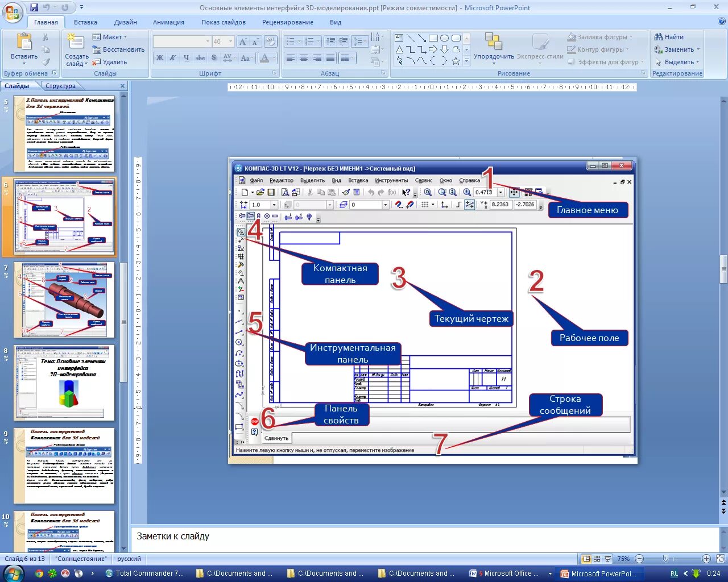
Task: Justify text in Абзац group
Action: coord(330,58)
